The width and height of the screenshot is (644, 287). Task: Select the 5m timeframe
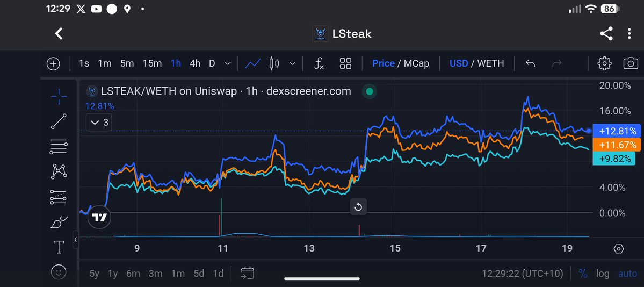pyautogui.click(x=127, y=64)
